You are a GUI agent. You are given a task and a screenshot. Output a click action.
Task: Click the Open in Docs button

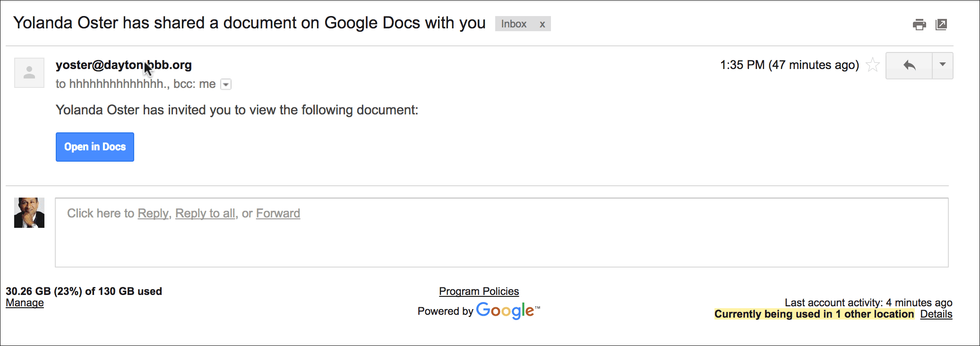pyautogui.click(x=95, y=147)
